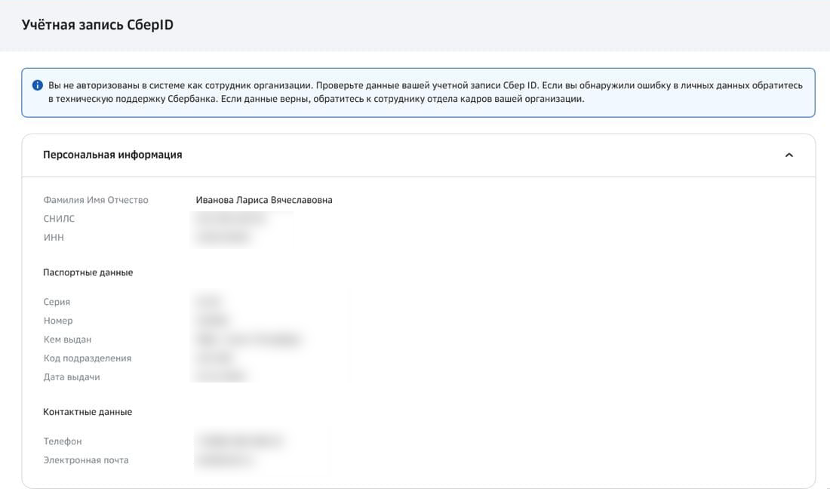Image resolution: width=830 pixels, height=504 pixels.
Task: Click the Паспортные данные subheading
Action: 88,272
